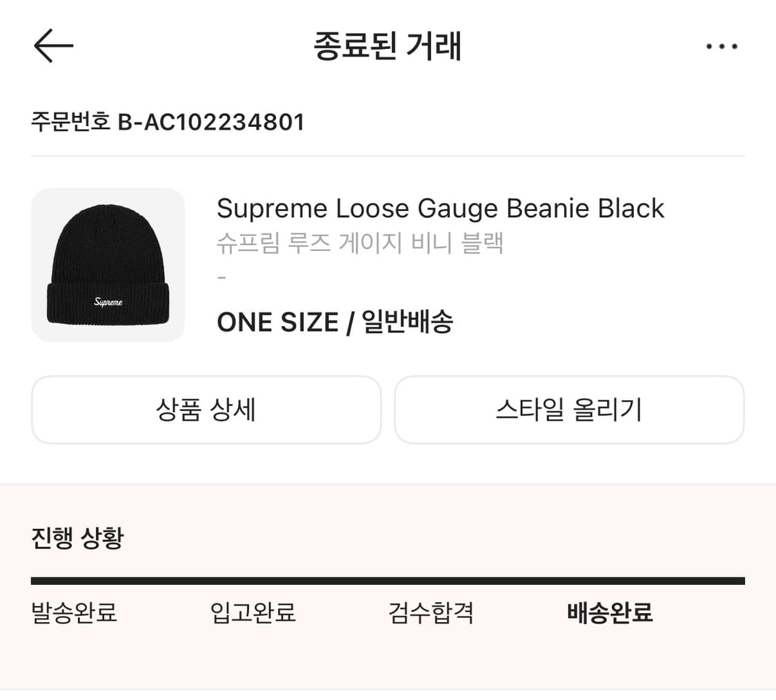Click the progress bar above the stages
This screenshot has width=776, height=700.
coord(388,579)
